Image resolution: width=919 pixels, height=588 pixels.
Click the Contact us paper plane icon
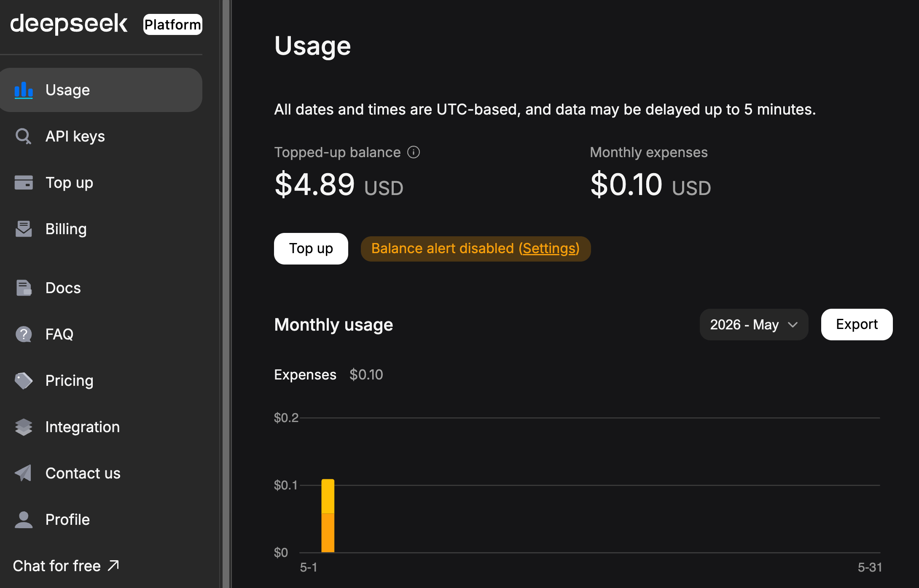pyautogui.click(x=24, y=473)
